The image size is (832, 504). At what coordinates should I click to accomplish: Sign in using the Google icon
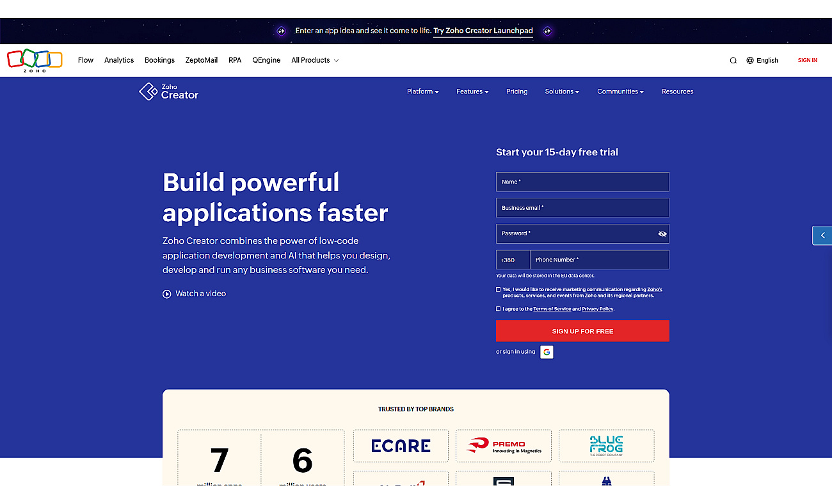pos(547,352)
